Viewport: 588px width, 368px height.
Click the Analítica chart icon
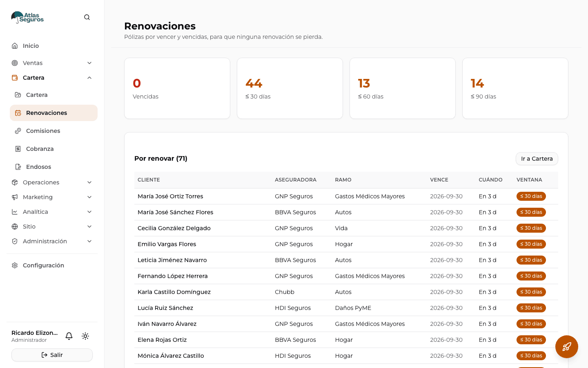[x=15, y=212]
